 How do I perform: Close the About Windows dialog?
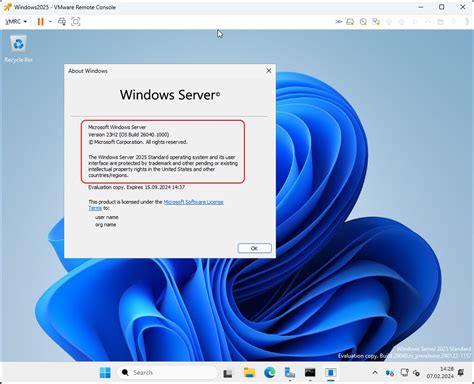click(269, 71)
